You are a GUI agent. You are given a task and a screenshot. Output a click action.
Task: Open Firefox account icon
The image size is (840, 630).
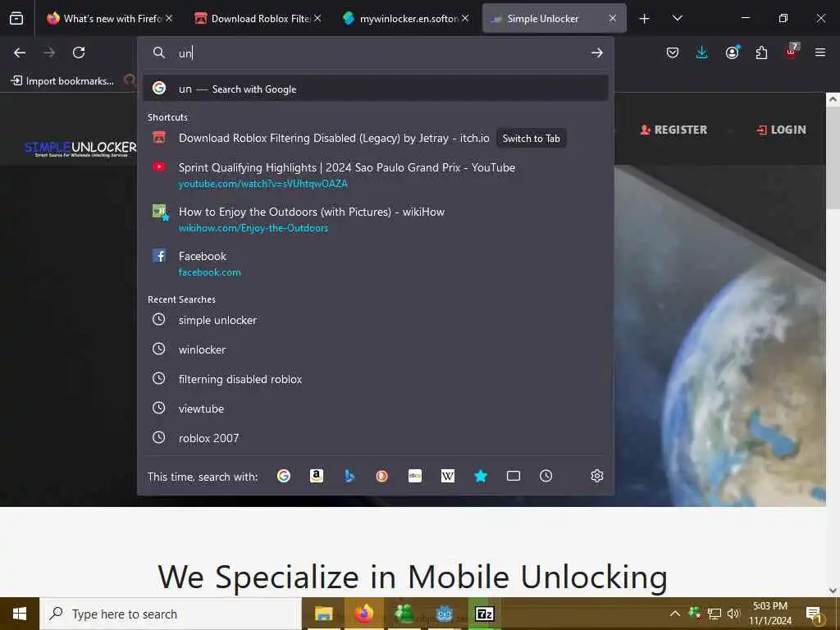coord(732,52)
